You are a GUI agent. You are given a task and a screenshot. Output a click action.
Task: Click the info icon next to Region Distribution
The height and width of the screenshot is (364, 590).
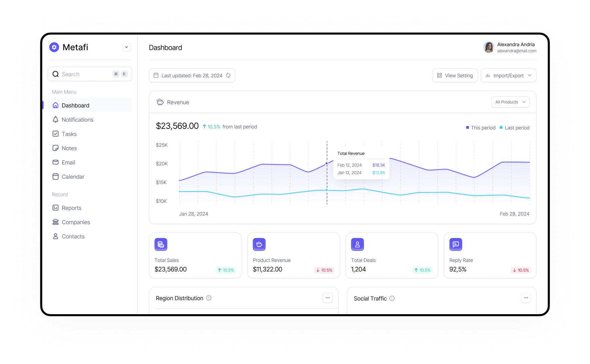pyautogui.click(x=209, y=298)
